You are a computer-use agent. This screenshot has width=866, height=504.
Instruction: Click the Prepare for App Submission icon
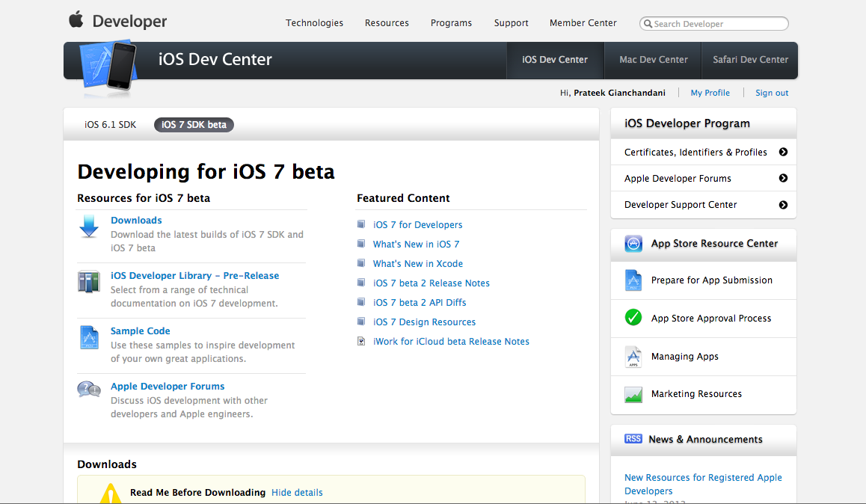pos(633,280)
